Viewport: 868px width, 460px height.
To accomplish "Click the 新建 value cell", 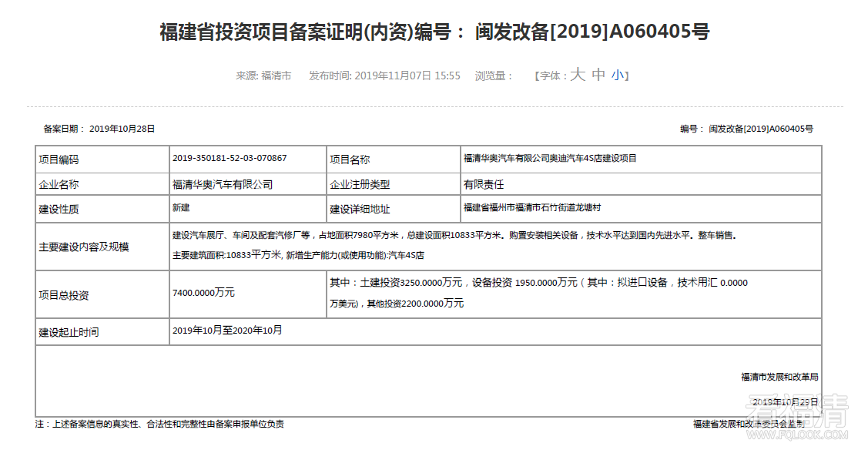I will (248, 210).
